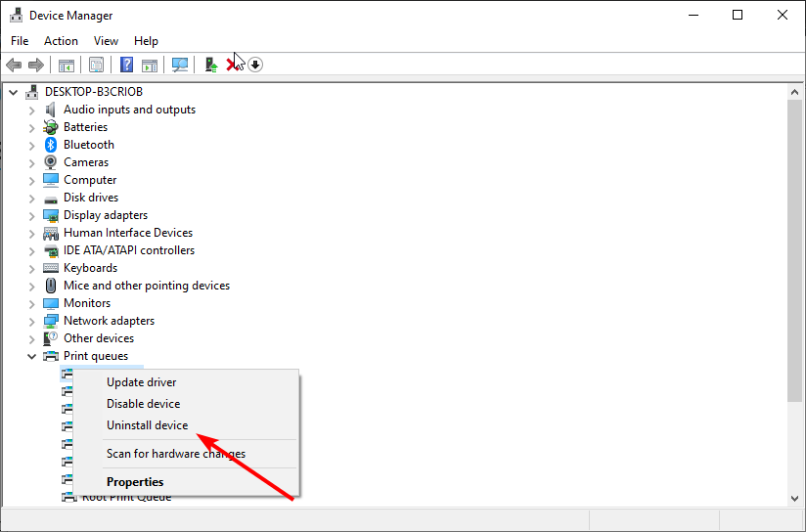This screenshot has height=532, width=806.
Task: Select the Computer tree label
Action: tap(90, 180)
